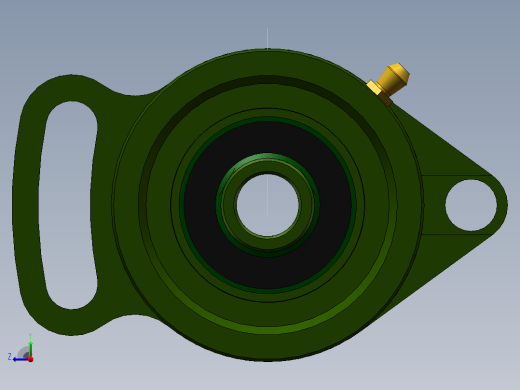520x390 pixels.
Task: Click the blue Z axis of the view triad
Action: pos(21,359)
